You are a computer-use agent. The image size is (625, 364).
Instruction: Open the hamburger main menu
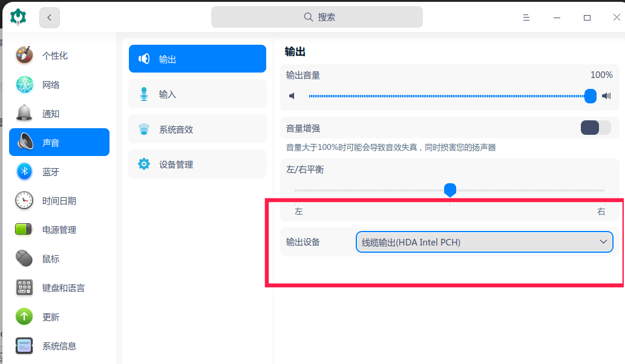526,18
